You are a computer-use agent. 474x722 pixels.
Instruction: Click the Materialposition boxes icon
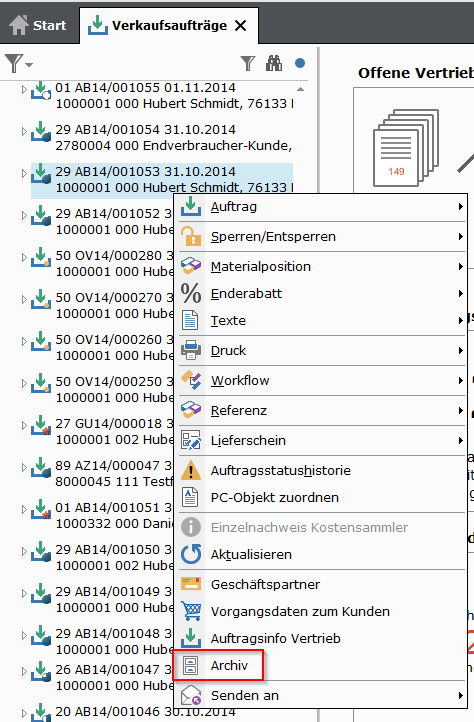tap(191, 266)
